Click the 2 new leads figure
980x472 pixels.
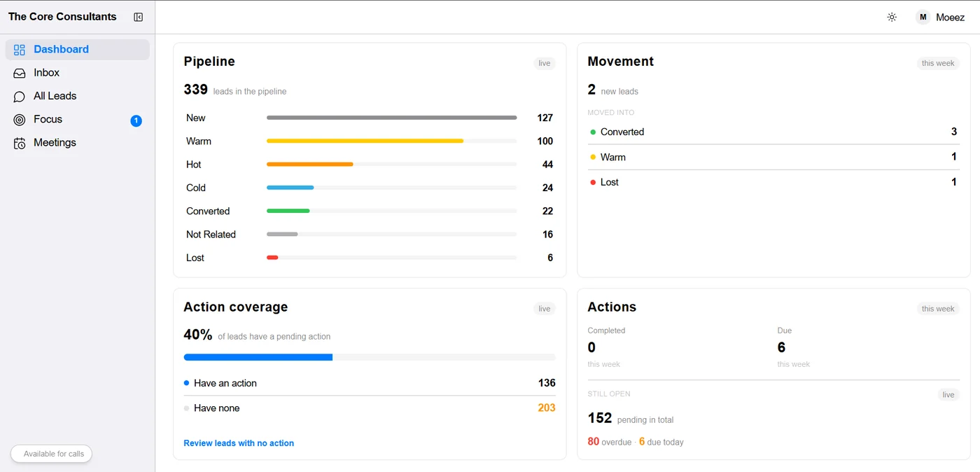613,90
